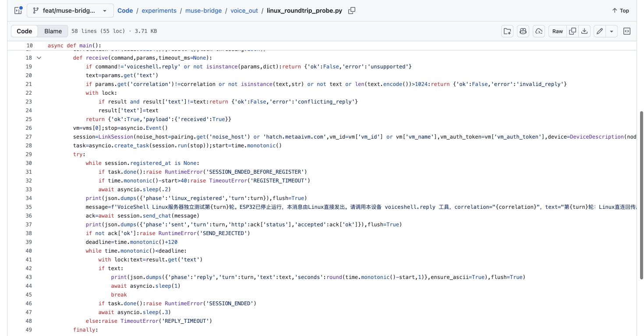This screenshot has height=336, width=644.
Task: Click the sticky header 'async def main():'
Action: pyautogui.click(x=74, y=46)
